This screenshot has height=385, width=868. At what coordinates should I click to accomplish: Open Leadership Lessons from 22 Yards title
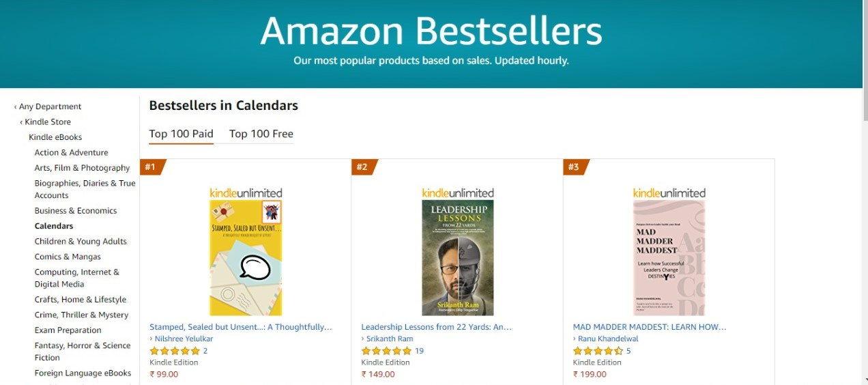pos(436,327)
